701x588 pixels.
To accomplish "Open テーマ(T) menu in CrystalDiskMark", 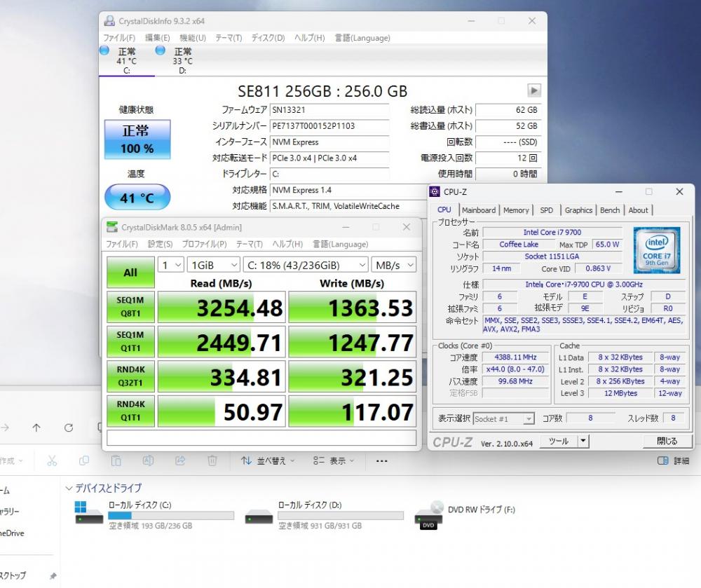I will pyautogui.click(x=249, y=245).
